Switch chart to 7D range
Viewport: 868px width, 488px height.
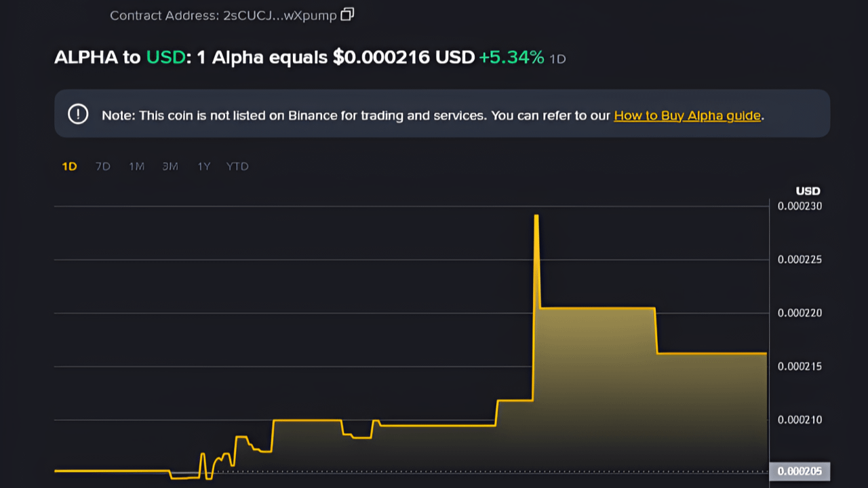click(102, 166)
